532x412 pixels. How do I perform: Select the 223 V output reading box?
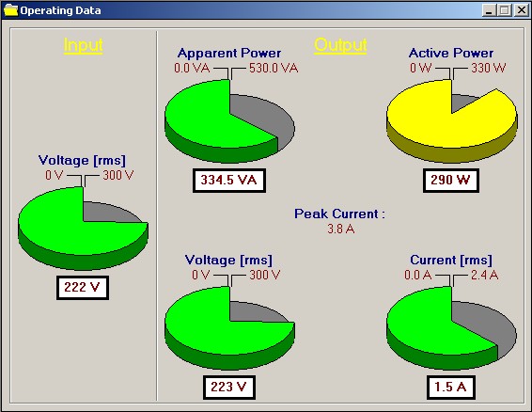229,388
